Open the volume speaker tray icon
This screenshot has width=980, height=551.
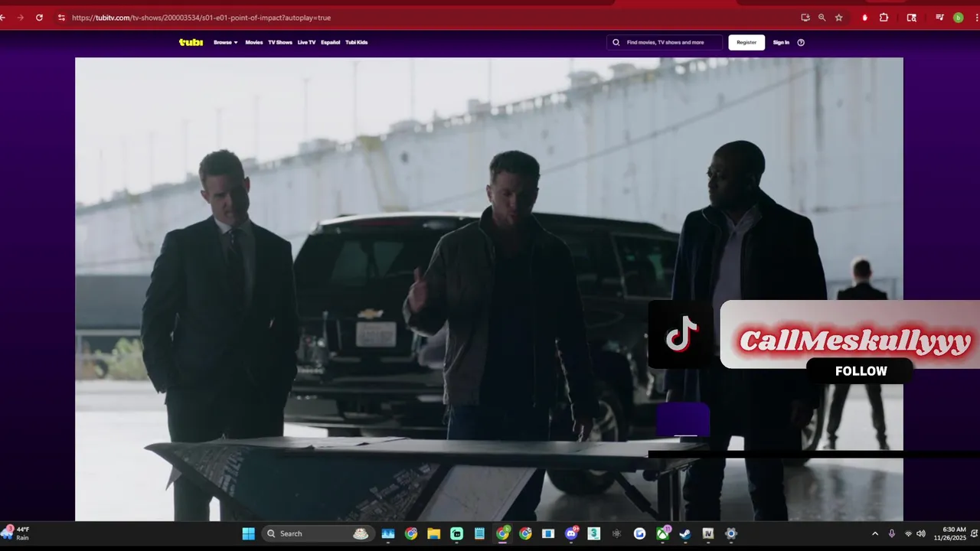click(921, 533)
